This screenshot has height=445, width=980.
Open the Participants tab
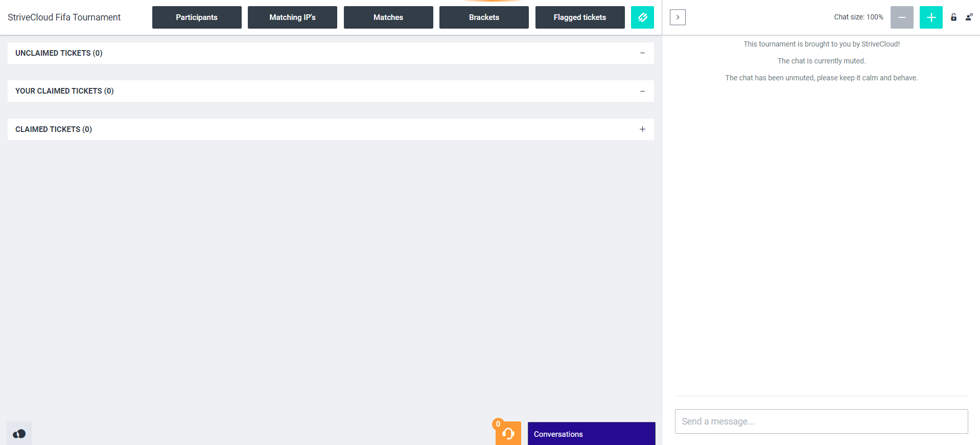(197, 17)
